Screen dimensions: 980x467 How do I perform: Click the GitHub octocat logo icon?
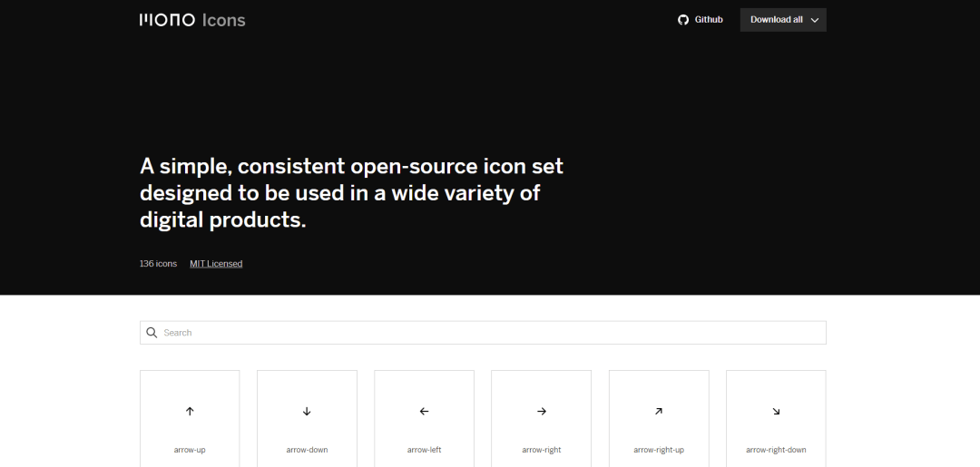coord(683,20)
